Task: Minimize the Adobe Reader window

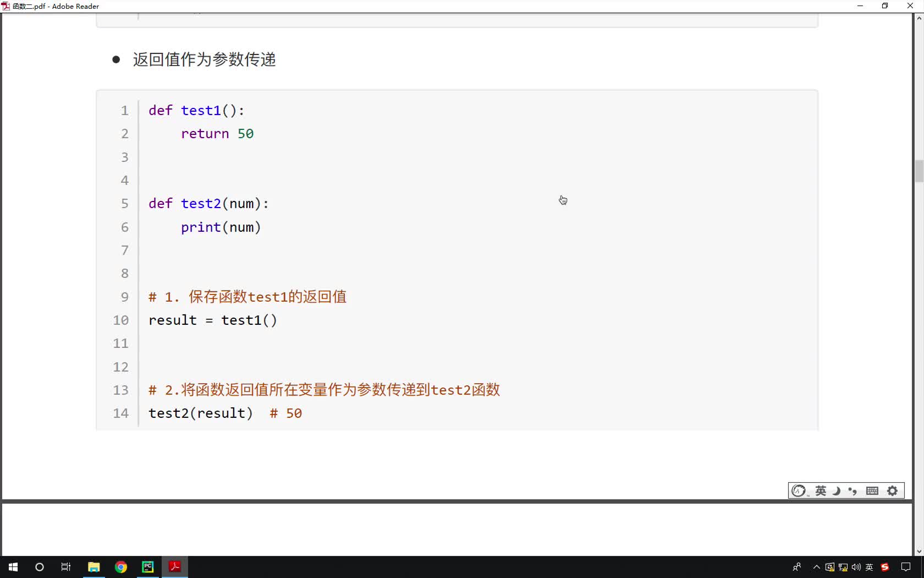Action: 860,6
